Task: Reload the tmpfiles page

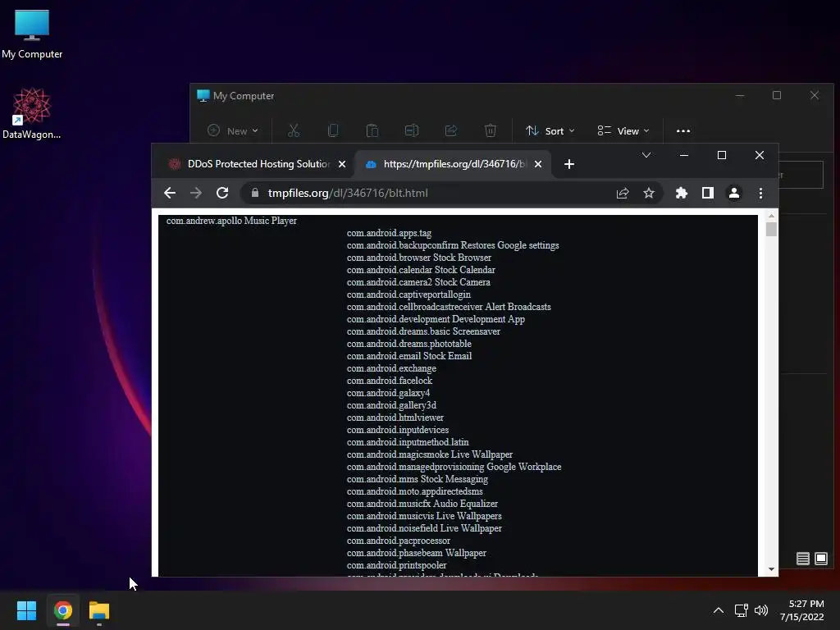Action: click(x=222, y=193)
